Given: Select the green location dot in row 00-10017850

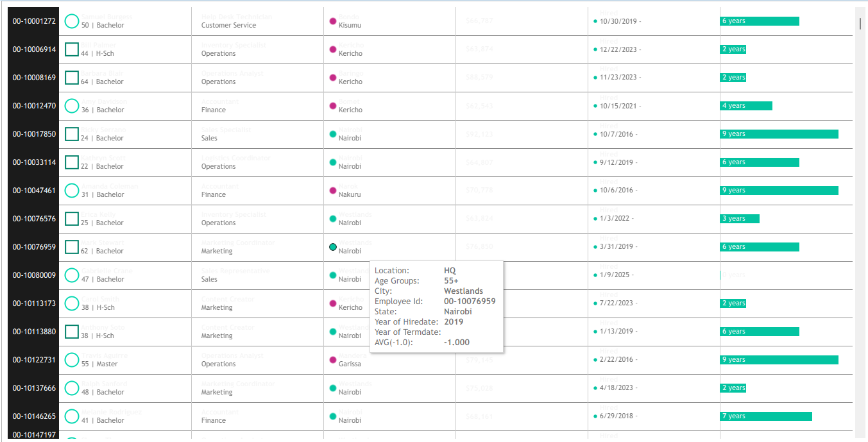Looking at the screenshot, I should [332, 134].
